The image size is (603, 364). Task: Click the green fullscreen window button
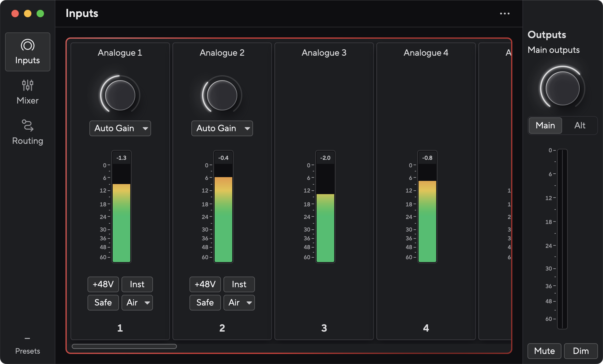(40, 14)
